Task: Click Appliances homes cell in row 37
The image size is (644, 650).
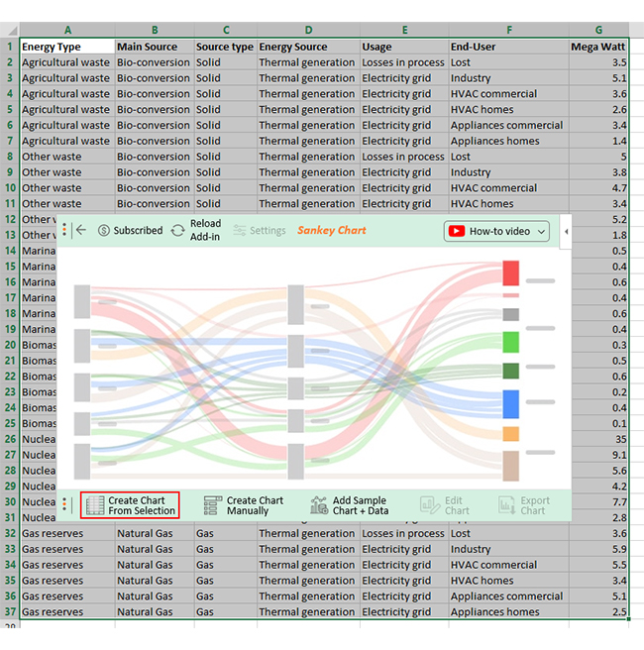Action: 509,611
